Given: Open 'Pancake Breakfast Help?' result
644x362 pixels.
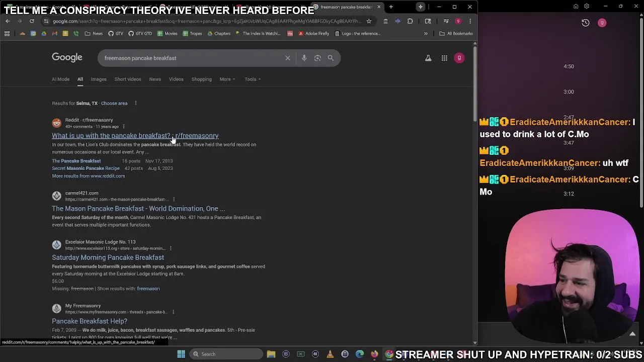Looking at the screenshot, I should point(90,321).
